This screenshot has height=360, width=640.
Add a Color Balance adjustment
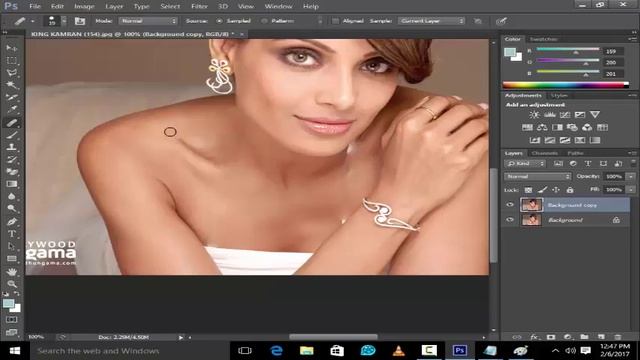[542, 127]
